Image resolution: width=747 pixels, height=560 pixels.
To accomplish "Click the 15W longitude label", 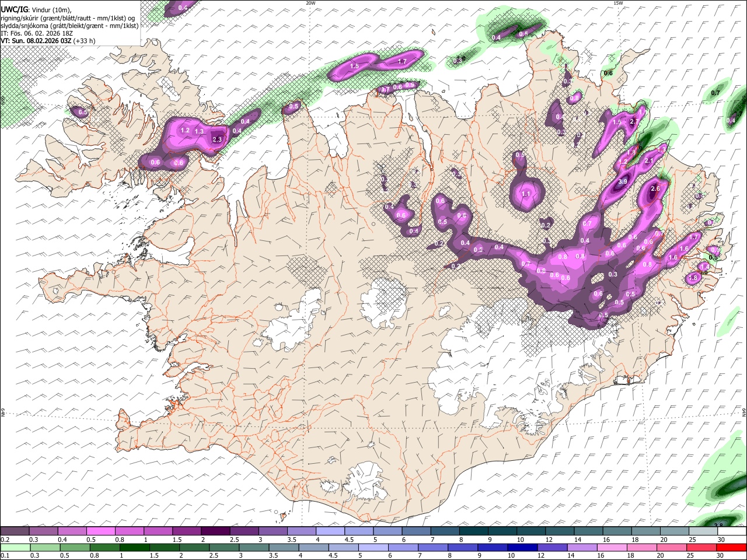I will click(618, 3).
